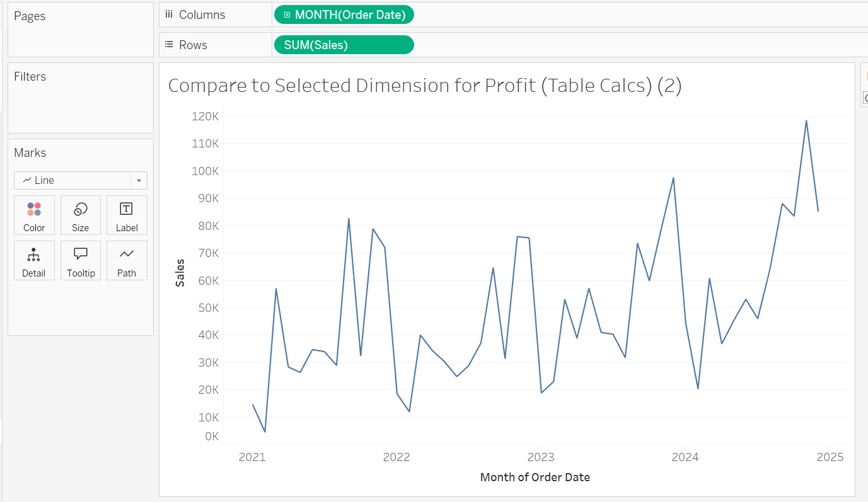This screenshot has height=502, width=868.
Task: Open the Size marks property
Action: tap(80, 215)
